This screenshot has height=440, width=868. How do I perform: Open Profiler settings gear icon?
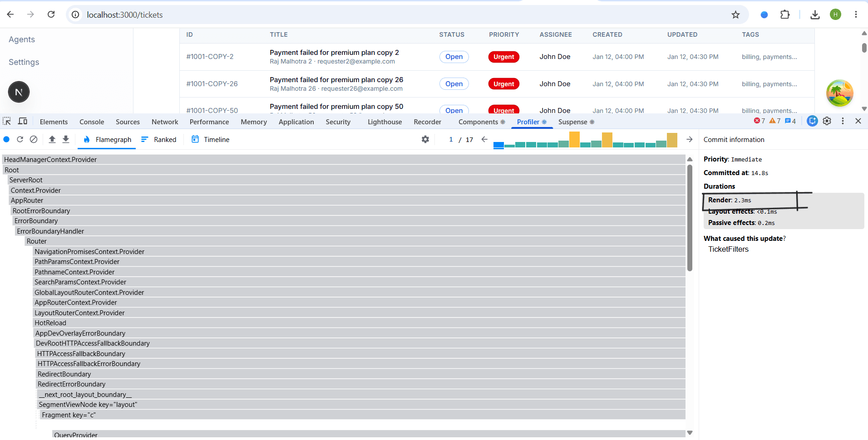(x=425, y=139)
